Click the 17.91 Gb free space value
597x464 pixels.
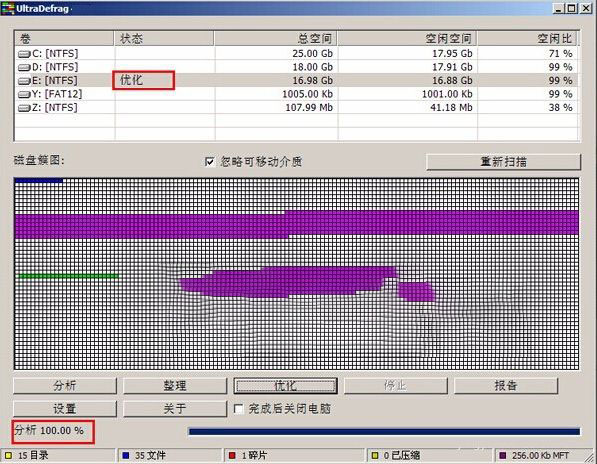pyautogui.click(x=452, y=67)
